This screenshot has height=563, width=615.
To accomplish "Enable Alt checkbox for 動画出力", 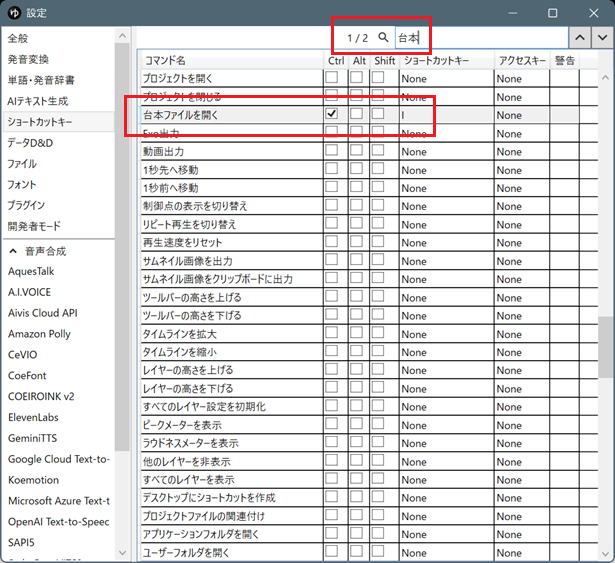I will click(x=356, y=151).
